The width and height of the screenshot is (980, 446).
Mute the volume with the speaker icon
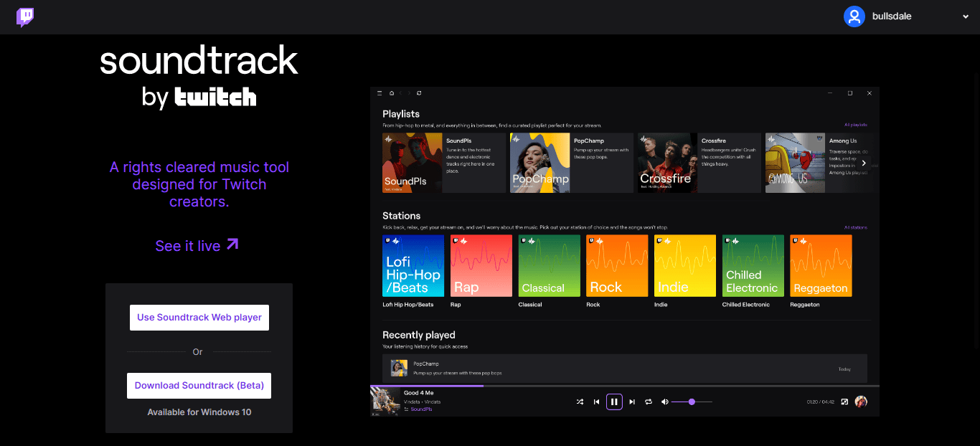664,402
